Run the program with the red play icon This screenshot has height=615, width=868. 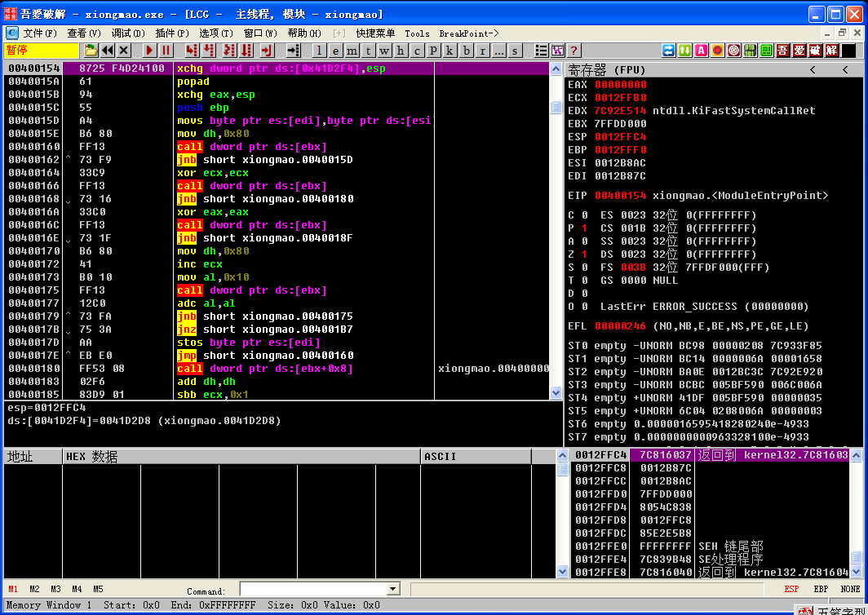click(149, 51)
